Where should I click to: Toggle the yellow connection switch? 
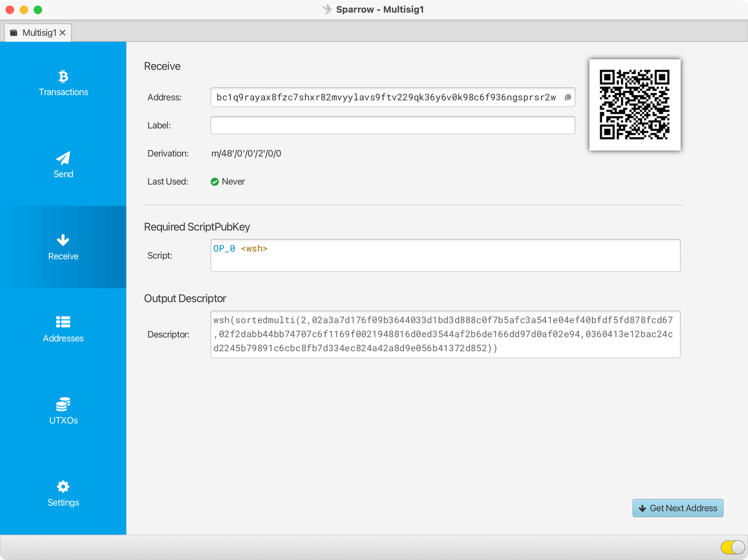point(733,547)
